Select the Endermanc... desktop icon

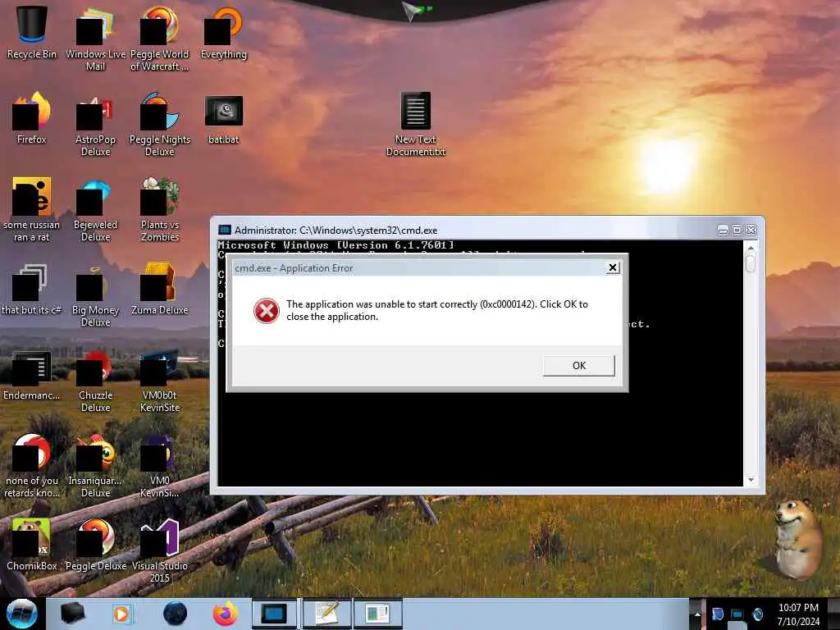click(32, 375)
